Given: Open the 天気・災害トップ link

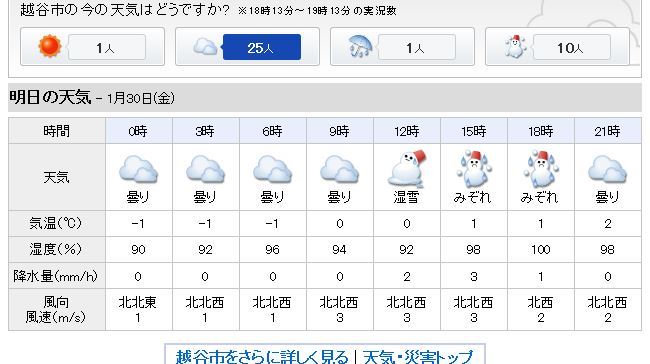Looking at the screenshot, I should pos(417,357).
